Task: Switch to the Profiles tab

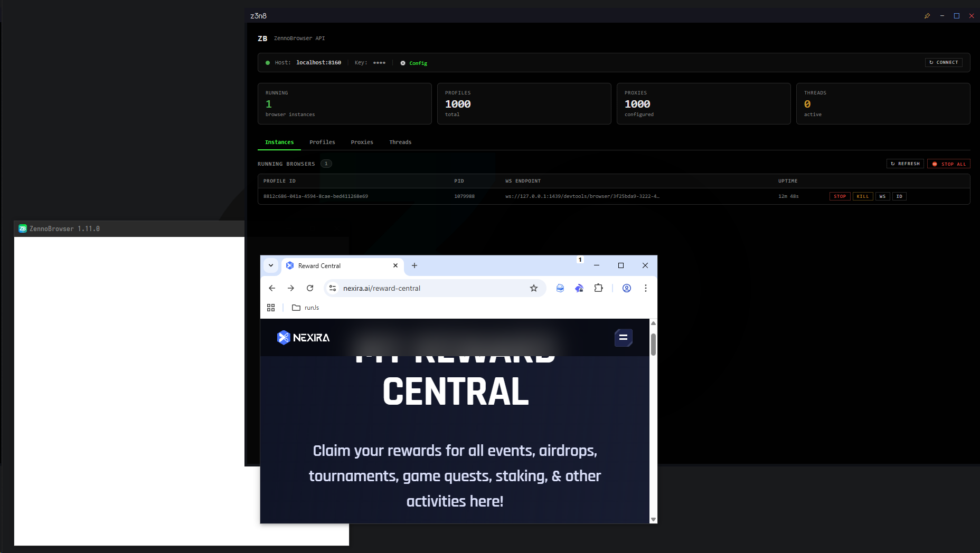Action: 322,142
